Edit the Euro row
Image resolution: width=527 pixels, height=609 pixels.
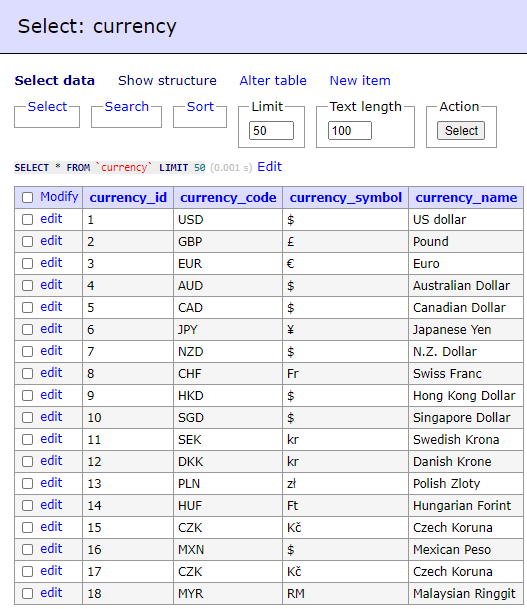click(51, 263)
